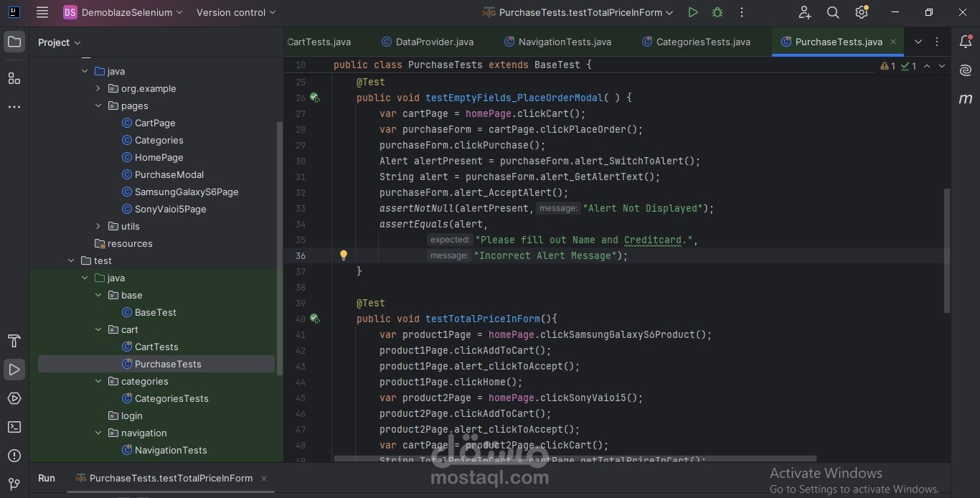Open SonyVaioi5Page class in tree
This screenshot has height=498, width=980.
[x=164, y=209]
